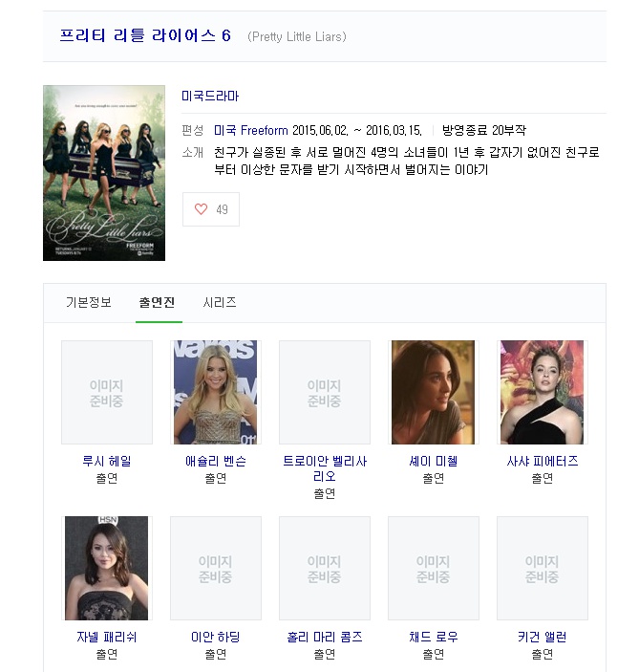Click 채드 로우 placeholder image
The image size is (639, 672).
pos(434,568)
